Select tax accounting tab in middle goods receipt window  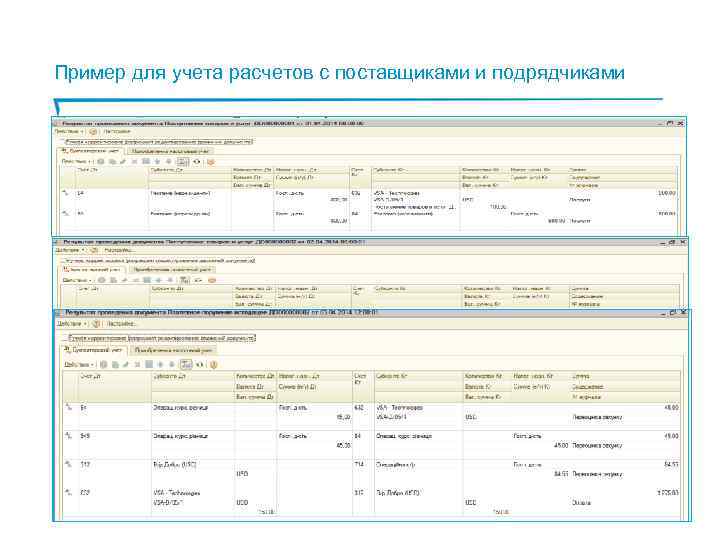pyautogui.click(x=172, y=270)
